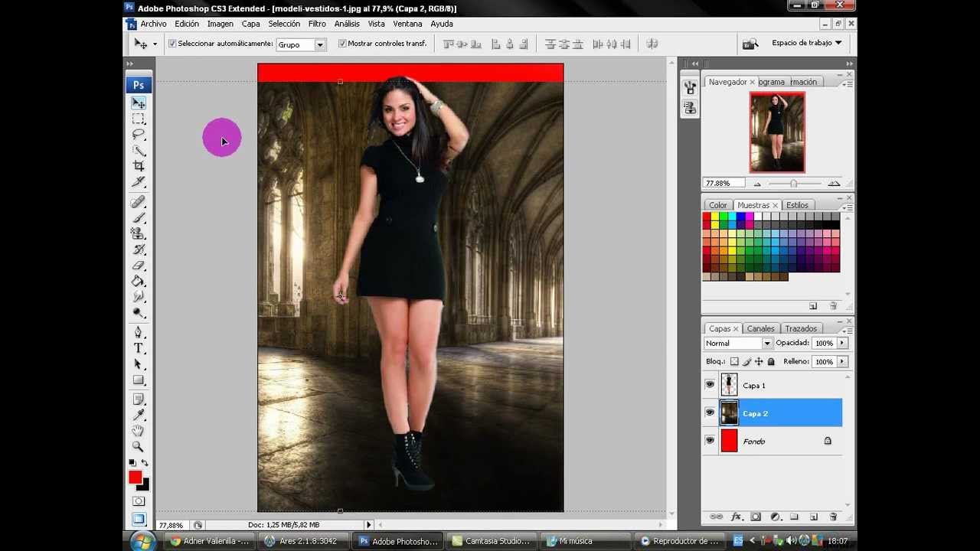
Task: Select the Rectangle shape tool
Action: (x=139, y=380)
